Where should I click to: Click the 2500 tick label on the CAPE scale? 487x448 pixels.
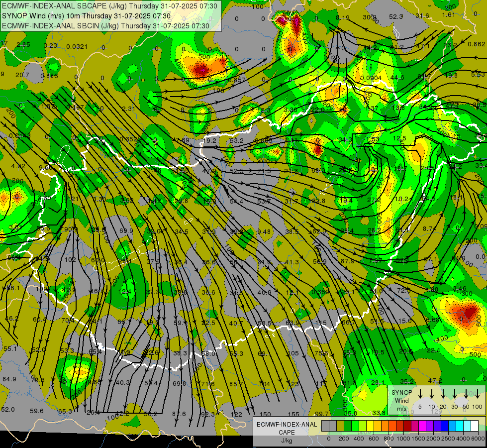pyautogui.click(x=448, y=439)
